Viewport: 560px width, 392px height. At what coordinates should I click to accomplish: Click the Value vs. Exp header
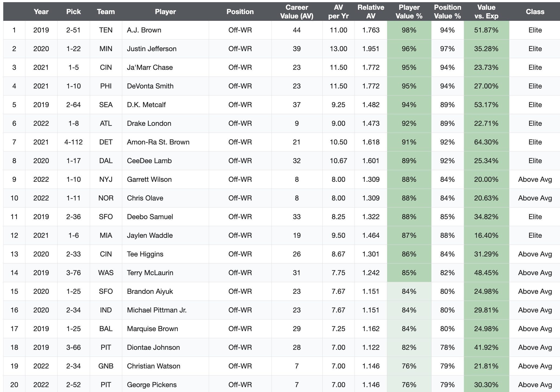pos(486,12)
